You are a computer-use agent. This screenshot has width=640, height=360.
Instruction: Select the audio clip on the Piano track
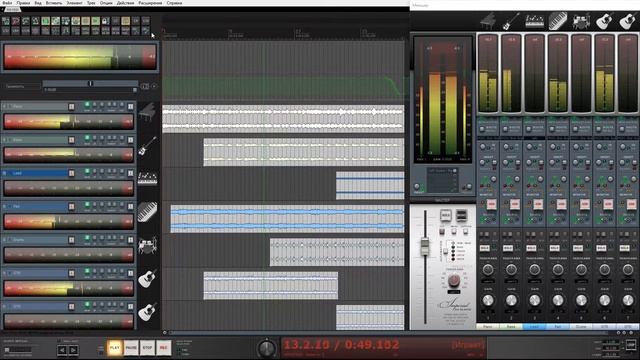tap(283, 119)
